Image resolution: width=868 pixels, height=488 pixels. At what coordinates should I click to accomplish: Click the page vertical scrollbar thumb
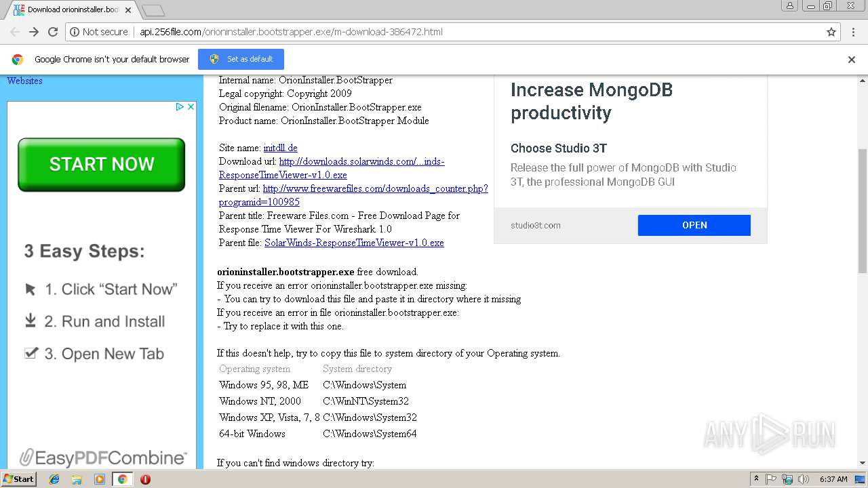point(863,211)
